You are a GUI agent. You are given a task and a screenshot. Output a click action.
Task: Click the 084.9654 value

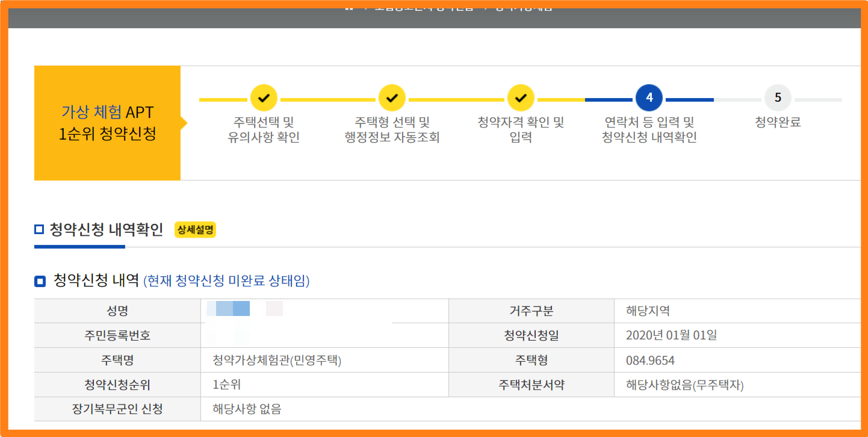point(650,361)
